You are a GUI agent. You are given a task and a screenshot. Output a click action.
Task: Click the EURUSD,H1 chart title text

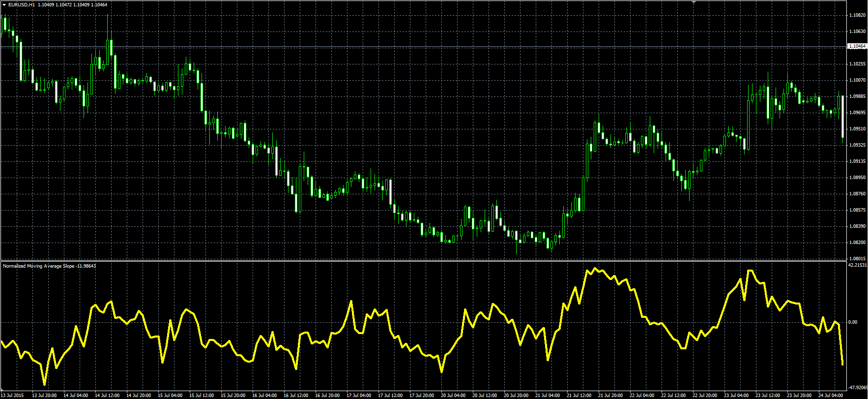click(x=22, y=5)
